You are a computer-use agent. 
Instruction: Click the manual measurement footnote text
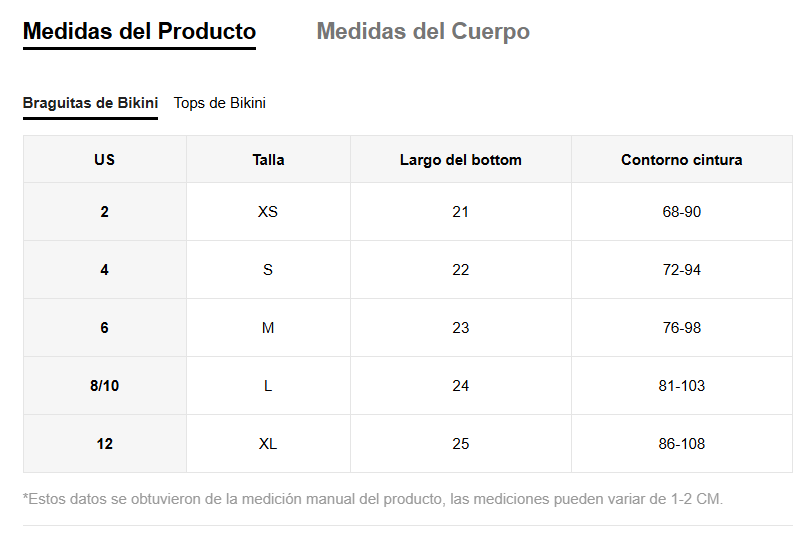[x=372, y=498]
